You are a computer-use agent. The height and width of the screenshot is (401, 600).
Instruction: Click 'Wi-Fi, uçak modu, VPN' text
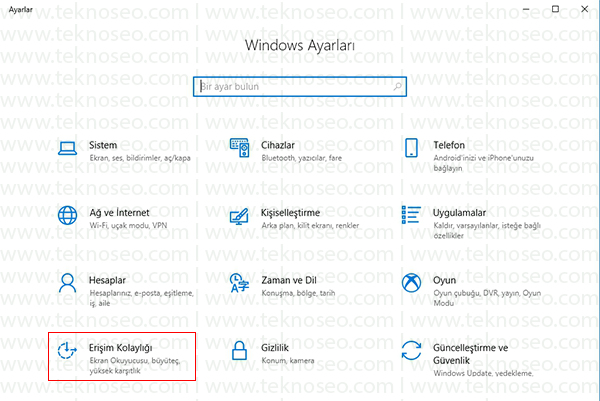click(128, 225)
